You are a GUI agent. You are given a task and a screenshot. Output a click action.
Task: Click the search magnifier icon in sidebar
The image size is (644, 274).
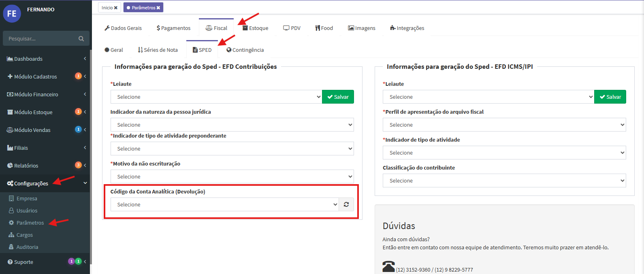[x=81, y=38]
